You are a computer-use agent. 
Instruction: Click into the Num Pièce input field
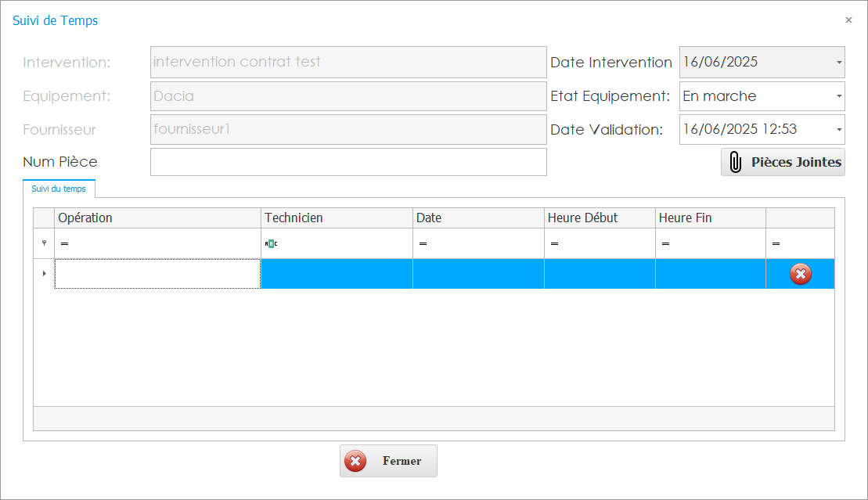[x=348, y=162]
